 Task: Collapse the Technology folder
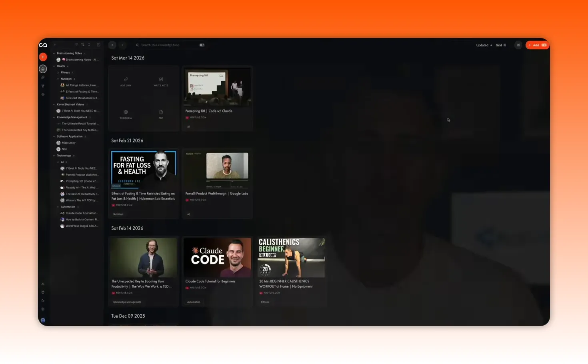[x=54, y=156]
